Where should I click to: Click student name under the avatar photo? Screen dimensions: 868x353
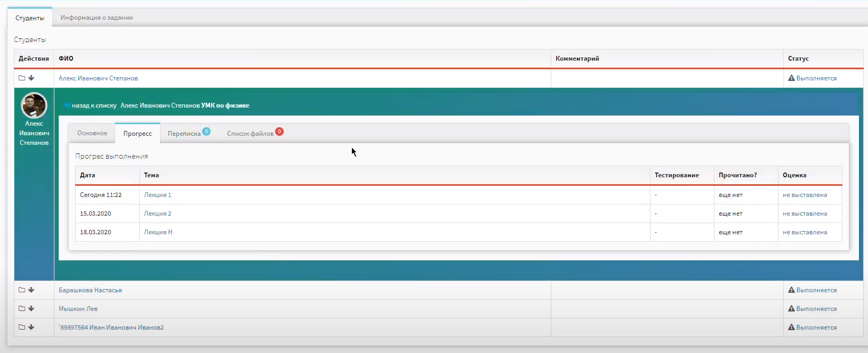click(34, 133)
